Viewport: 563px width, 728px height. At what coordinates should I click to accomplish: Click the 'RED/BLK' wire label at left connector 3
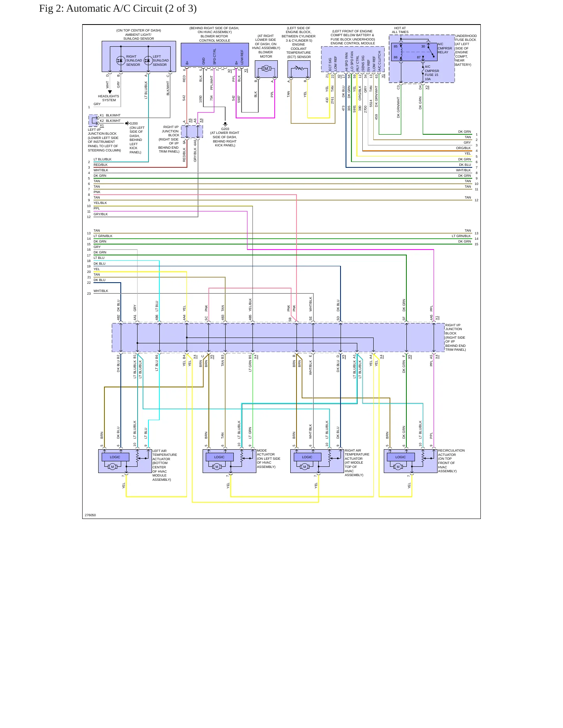tap(101, 165)
